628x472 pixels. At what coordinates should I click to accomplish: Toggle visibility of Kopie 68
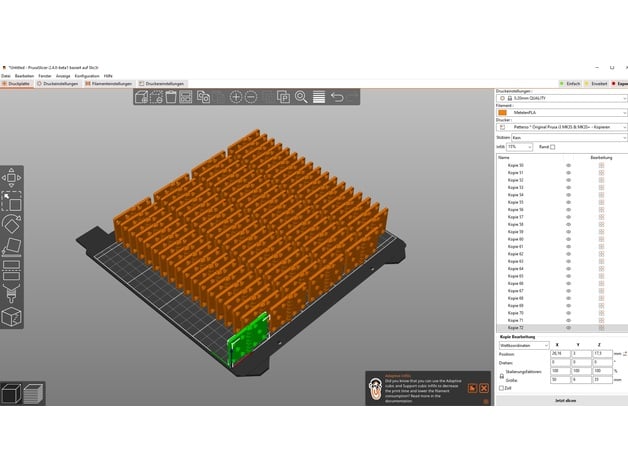tap(568, 298)
